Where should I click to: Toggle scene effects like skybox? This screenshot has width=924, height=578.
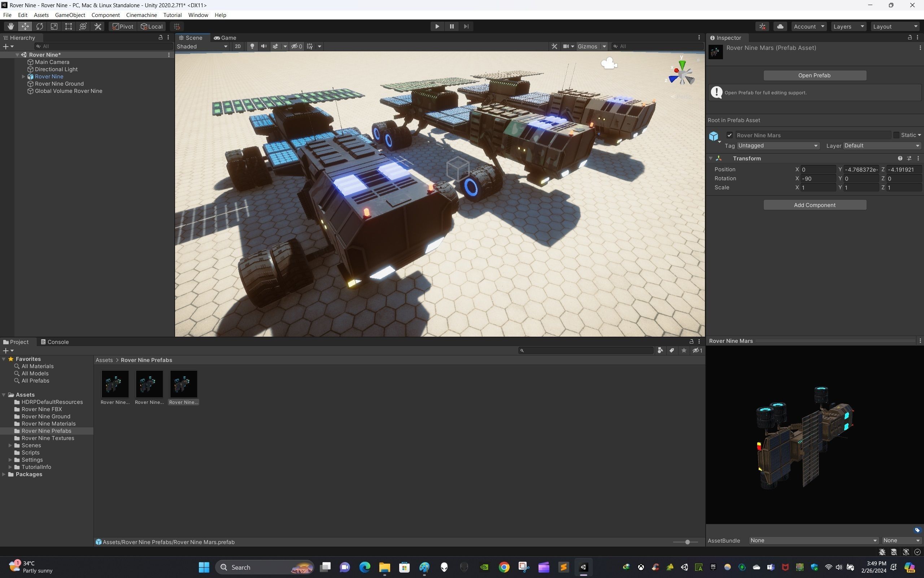[275, 46]
